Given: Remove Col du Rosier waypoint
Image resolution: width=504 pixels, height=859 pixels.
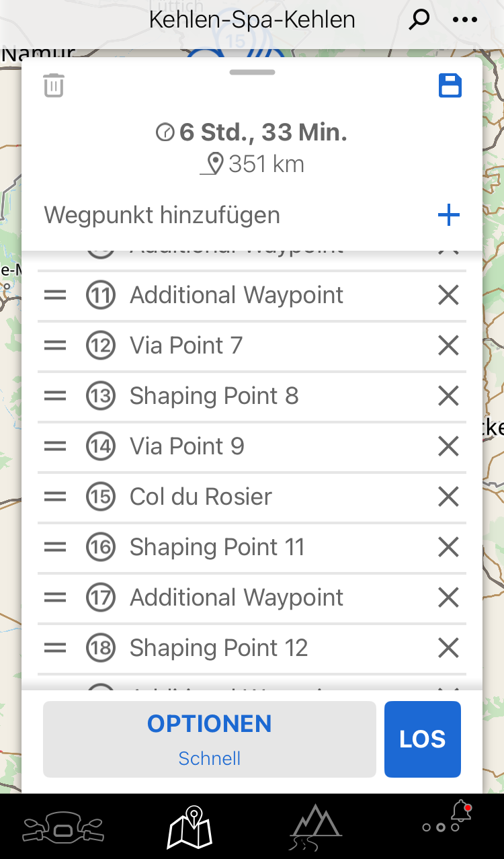Looking at the screenshot, I should click(448, 497).
